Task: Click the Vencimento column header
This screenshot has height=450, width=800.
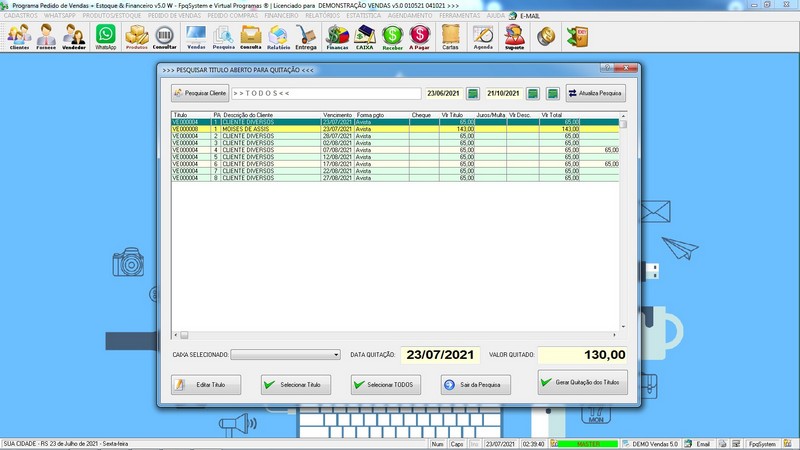Action: [337, 115]
